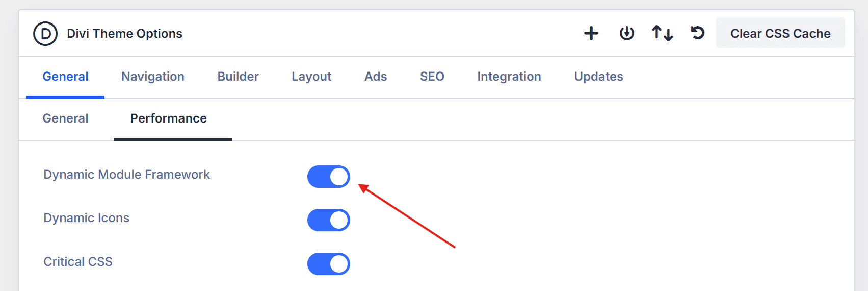Select the Updates tab
This screenshot has width=868, height=291.
599,77
